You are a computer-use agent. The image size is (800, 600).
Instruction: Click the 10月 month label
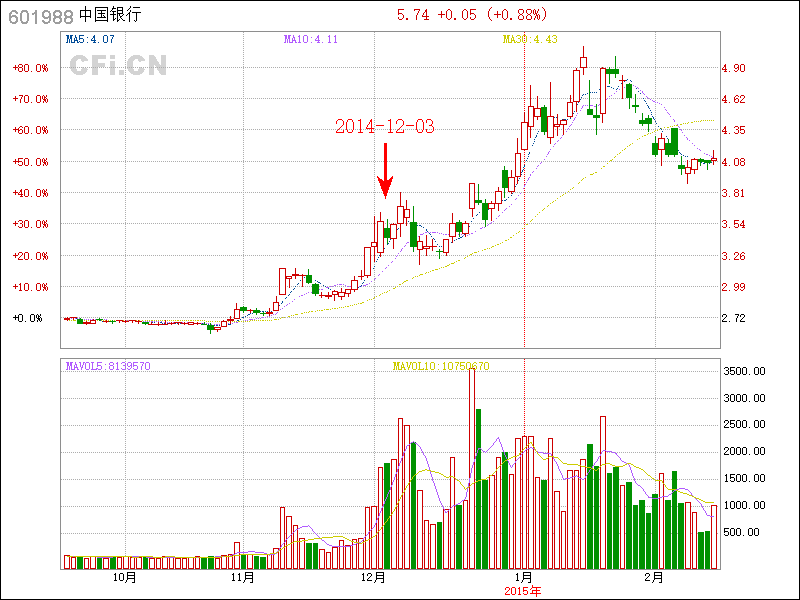(x=125, y=577)
